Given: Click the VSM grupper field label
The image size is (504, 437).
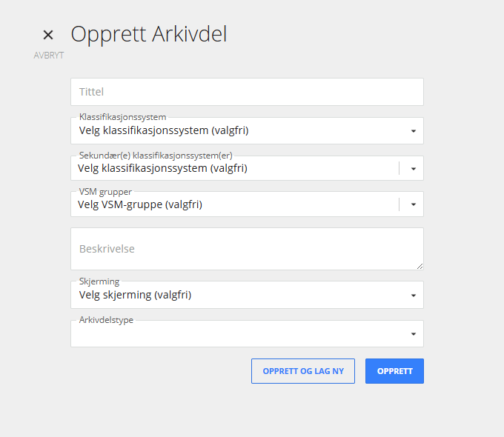Looking at the screenshot, I should pos(105,192).
